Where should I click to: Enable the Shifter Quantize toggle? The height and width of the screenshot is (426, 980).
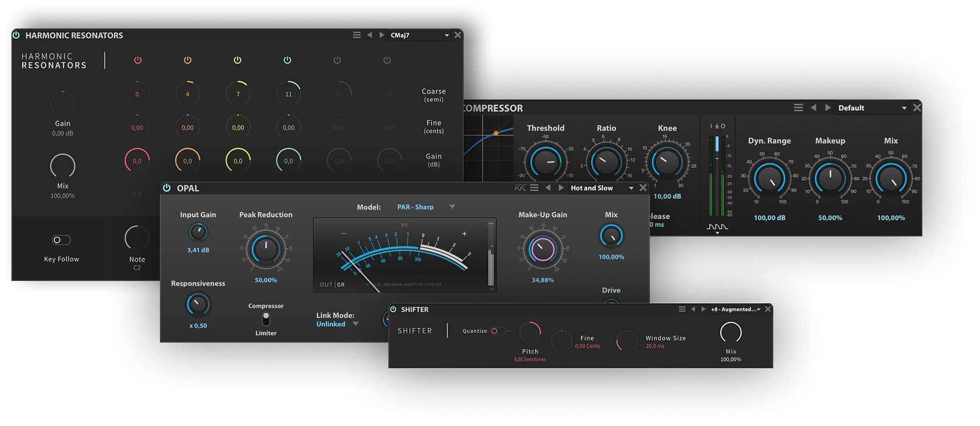[497, 331]
